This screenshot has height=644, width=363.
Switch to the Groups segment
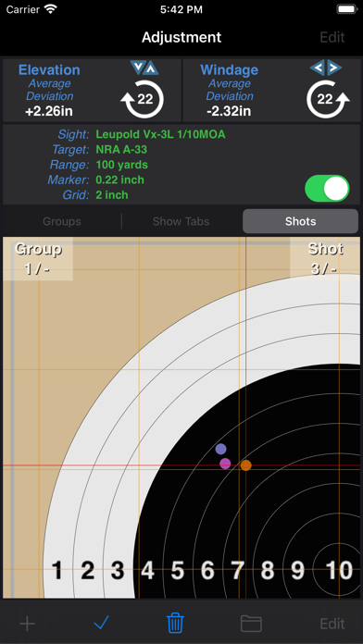(x=62, y=221)
